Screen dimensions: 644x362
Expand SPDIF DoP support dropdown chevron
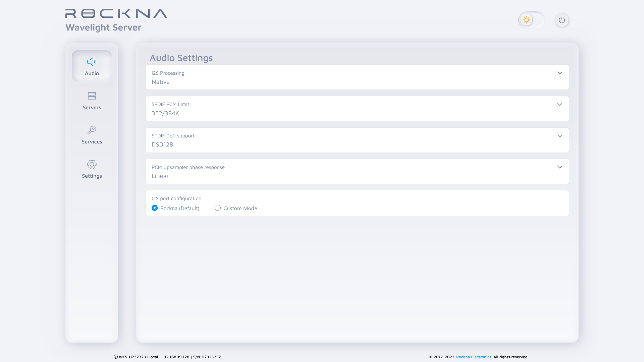click(559, 136)
